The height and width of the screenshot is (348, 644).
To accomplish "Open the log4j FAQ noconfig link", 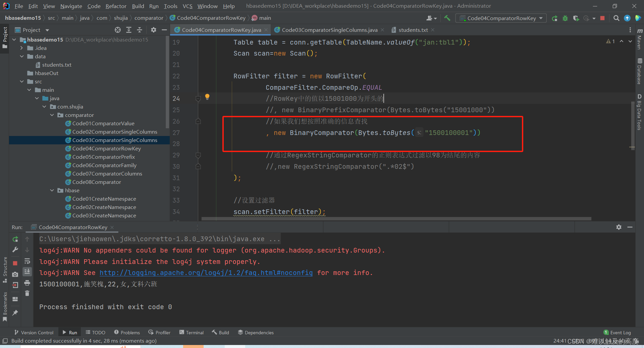I will click(x=206, y=273).
